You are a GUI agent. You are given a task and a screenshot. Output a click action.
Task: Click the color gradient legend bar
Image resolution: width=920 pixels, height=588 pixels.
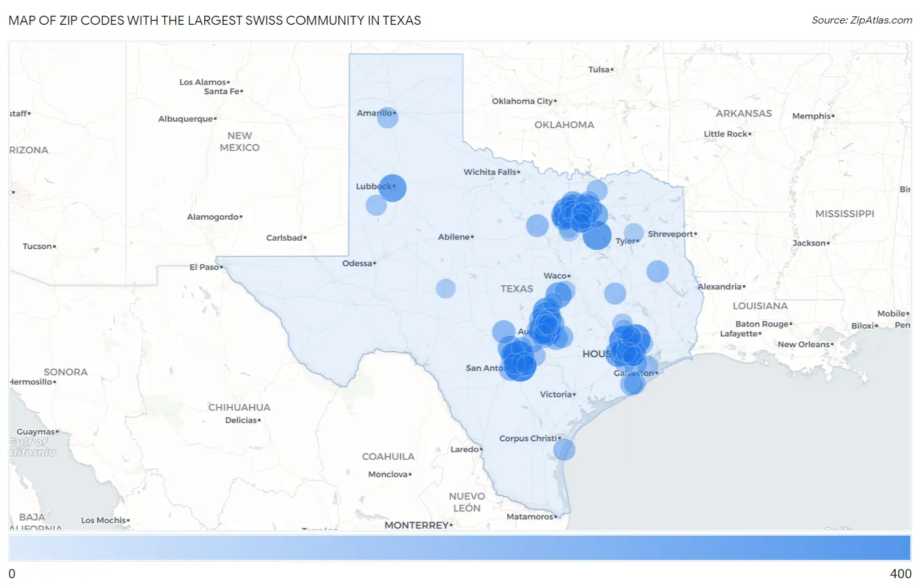point(459,547)
